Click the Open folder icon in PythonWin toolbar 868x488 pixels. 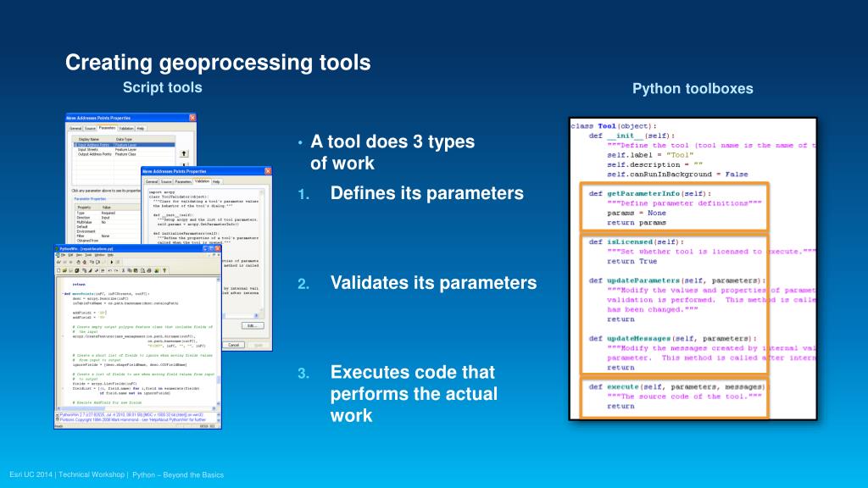pyautogui.click(x=64, y=270)
